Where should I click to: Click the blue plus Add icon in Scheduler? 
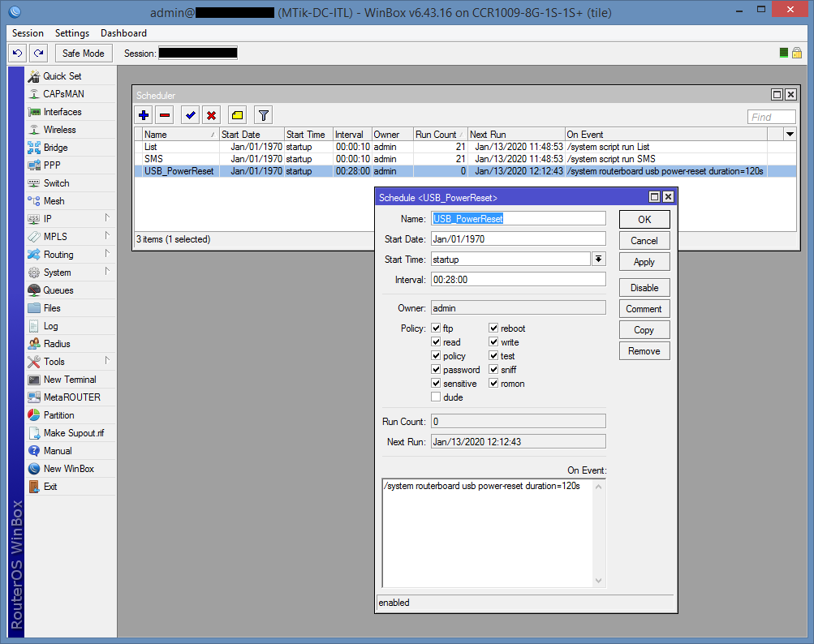144,115
